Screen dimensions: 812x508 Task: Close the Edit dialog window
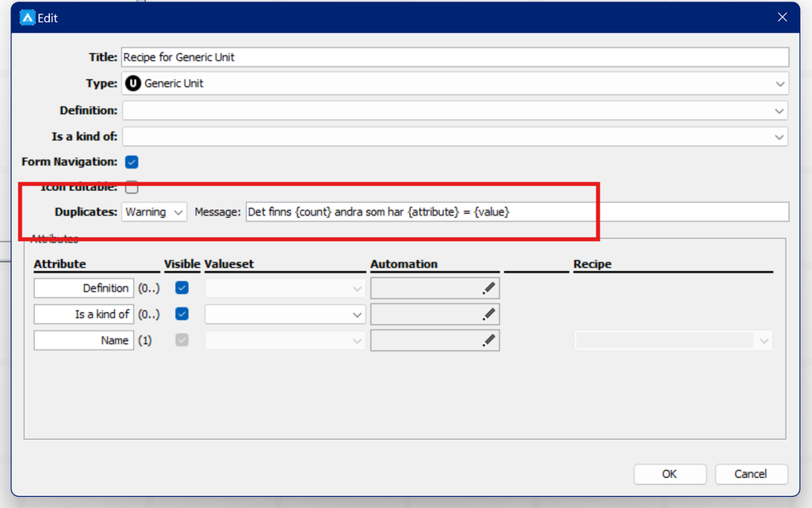click(x=782, y=17)
